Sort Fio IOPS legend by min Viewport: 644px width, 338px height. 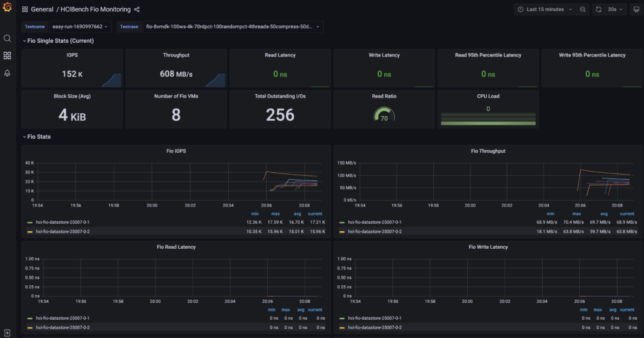[x=255, y=214]
